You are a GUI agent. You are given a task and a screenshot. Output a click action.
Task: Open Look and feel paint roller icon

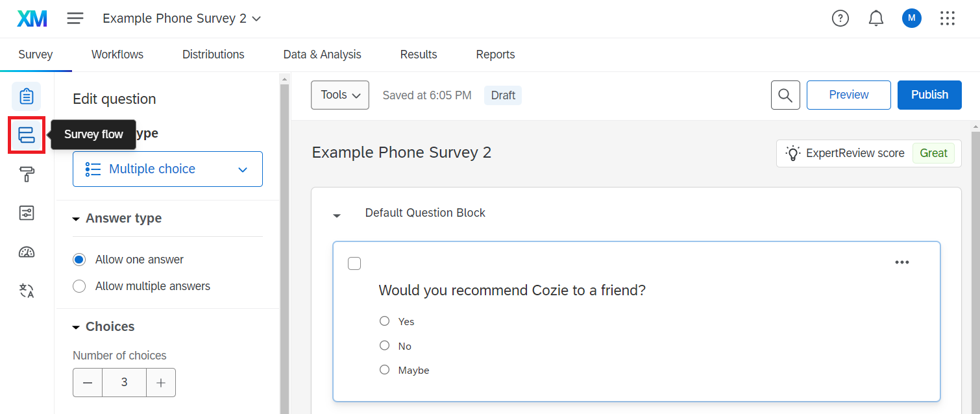(26, 174)
